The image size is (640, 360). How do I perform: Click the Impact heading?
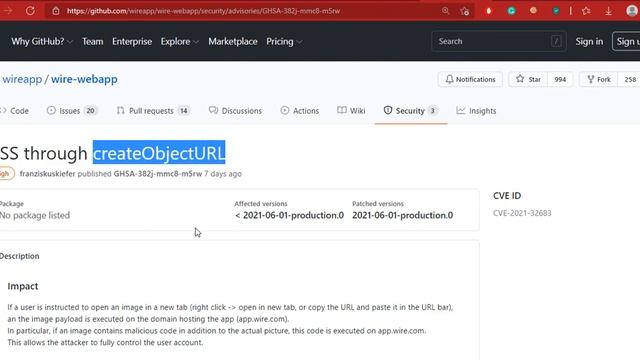click(23, 286)
